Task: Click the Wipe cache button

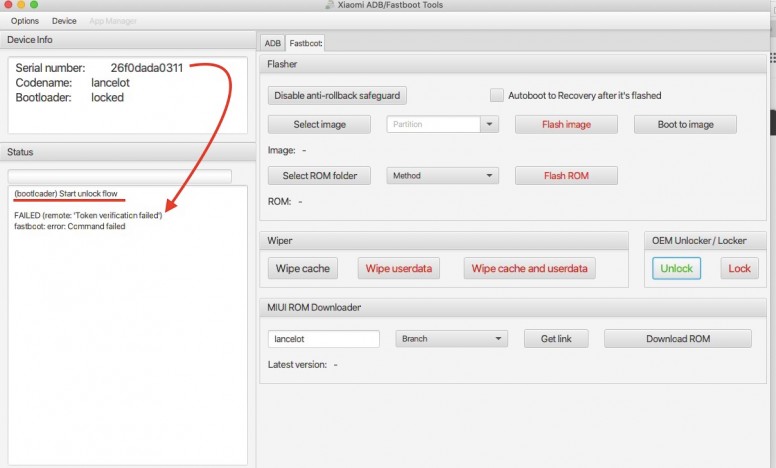Action: coord(303,268)
